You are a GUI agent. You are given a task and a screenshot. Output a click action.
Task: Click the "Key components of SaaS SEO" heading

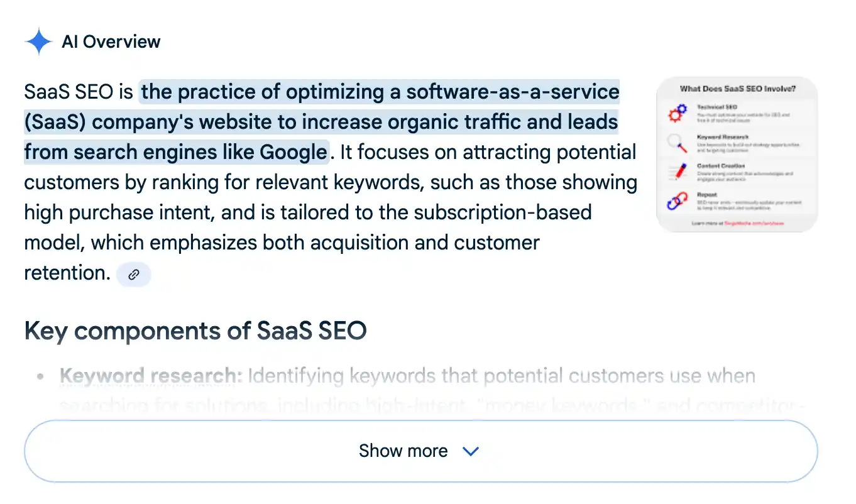coord(195,331)
